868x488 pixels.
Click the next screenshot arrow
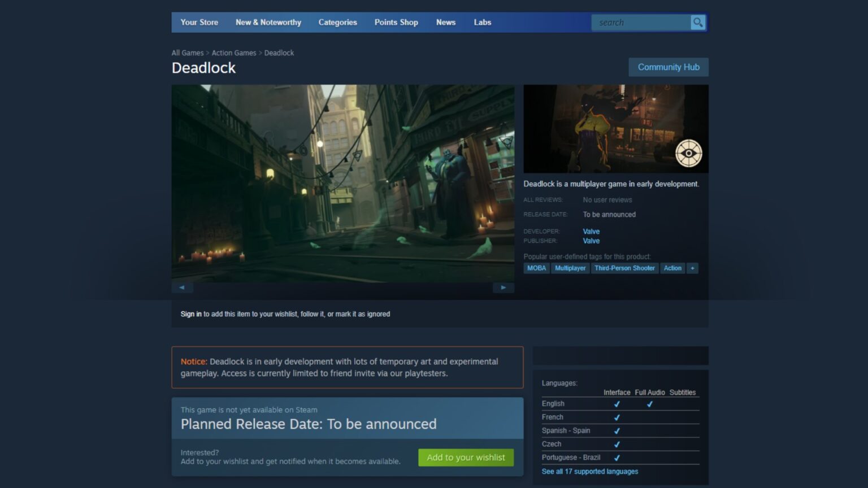pos(503,287)
